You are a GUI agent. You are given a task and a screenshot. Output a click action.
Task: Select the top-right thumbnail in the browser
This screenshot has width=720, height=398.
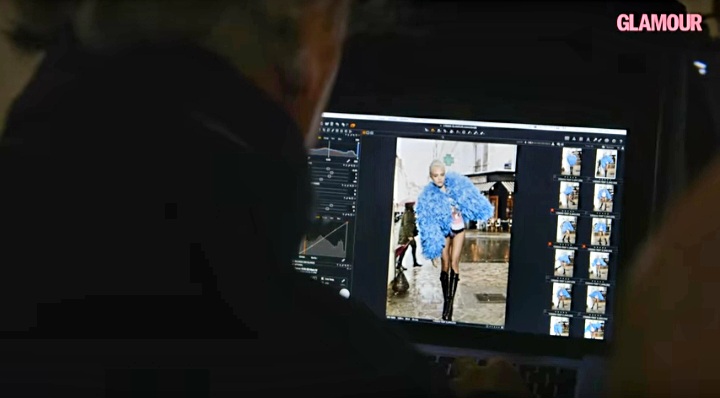click(x=606, y=163)
